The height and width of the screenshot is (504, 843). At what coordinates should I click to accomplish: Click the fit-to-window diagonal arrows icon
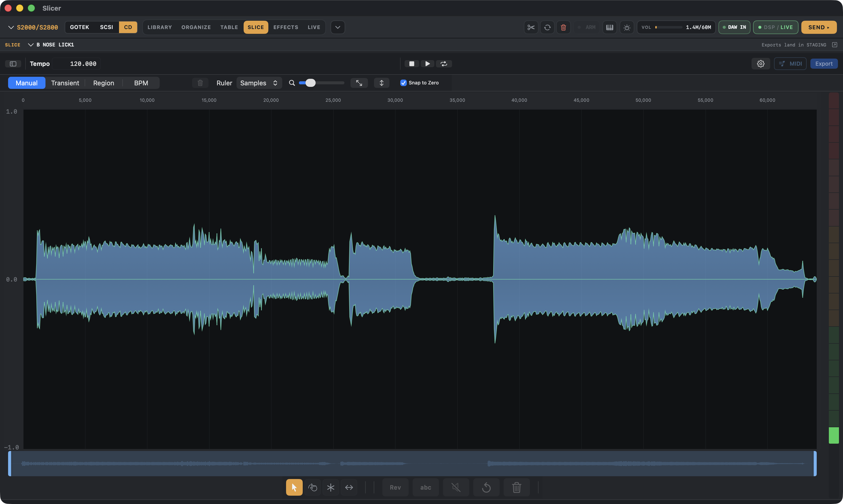tap(359, 83)
